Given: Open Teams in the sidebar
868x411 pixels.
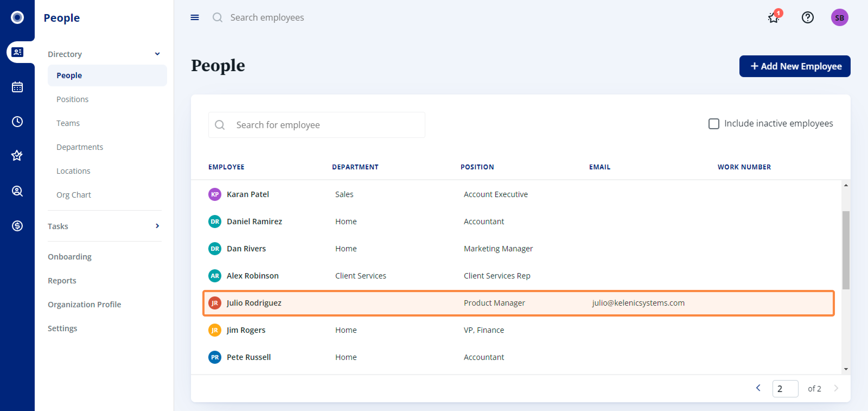Looking at the screenshot, I should 68,124.
